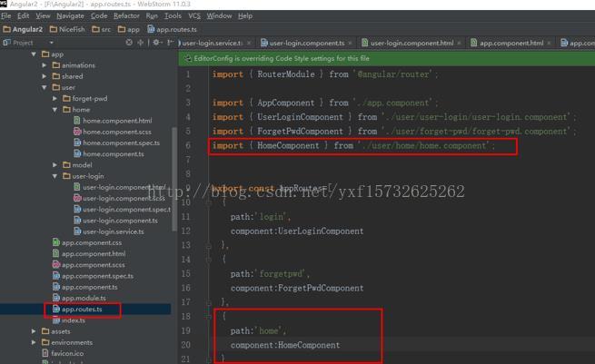Image resolution: width=595 pixels, height=364 pixels.
Task: Close the user-login.service.ts tab
Action: tap(249, 43)
